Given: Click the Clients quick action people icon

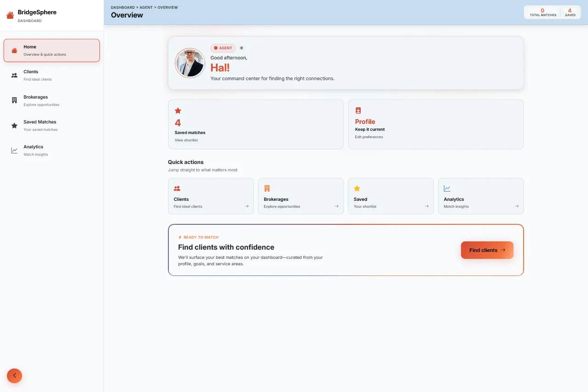Looking at the screenshot, I should 177,188.
